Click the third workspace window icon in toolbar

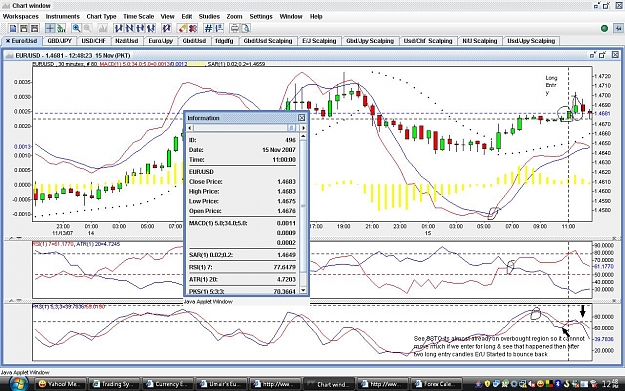click(35, 28)
